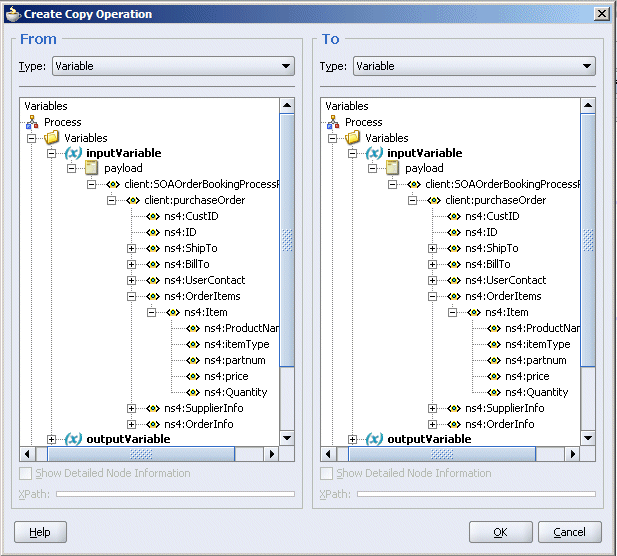Cancel the copy operation dialog
This screenshot has width=617, height=556.
(x=569, y=532)
